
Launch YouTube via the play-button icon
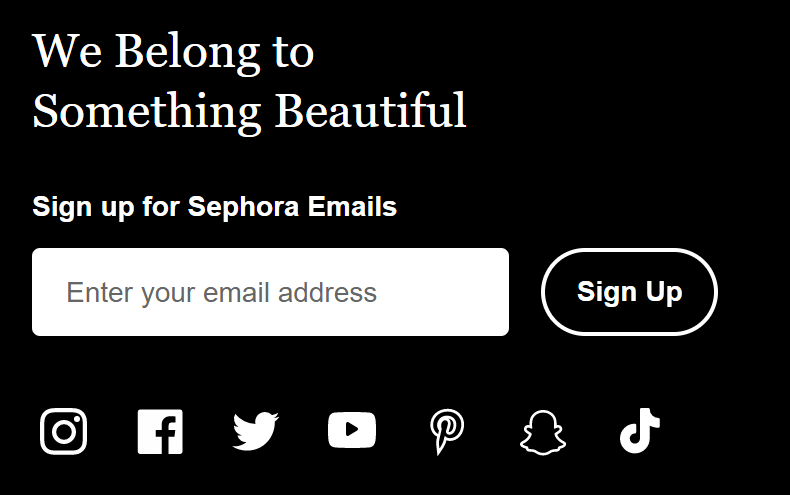point(352,430)
